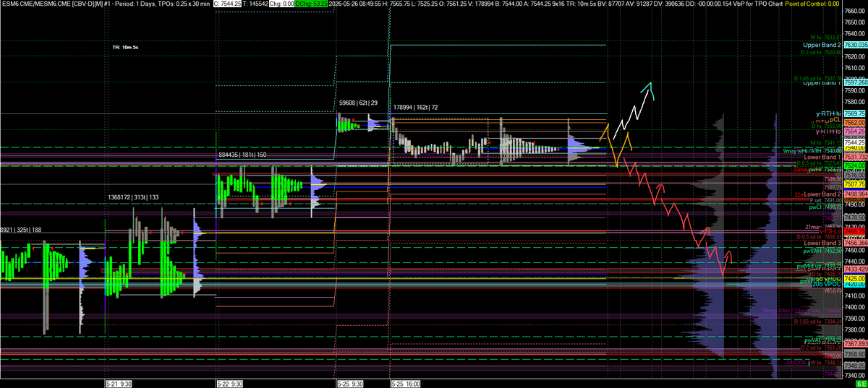Click the green 'DChg: 53.25' header field
The height and width of the screenshot is (388, 868).
click(x=310, y=4)
